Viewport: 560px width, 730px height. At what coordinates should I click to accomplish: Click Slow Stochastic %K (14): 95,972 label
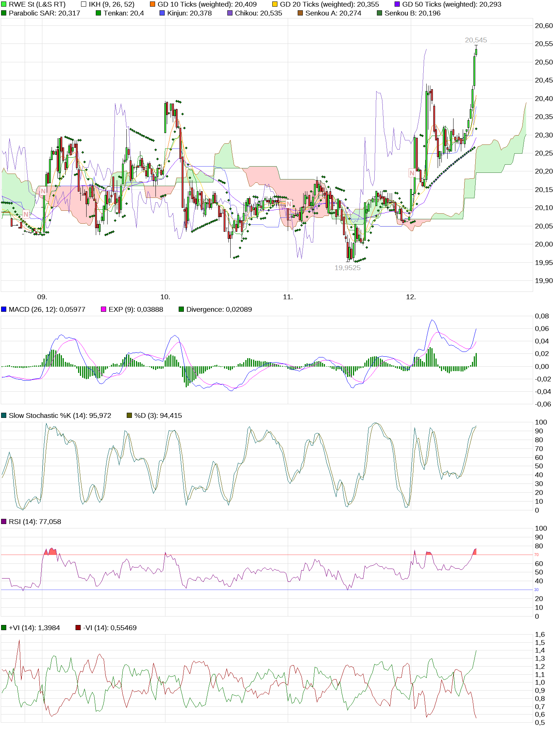pyautogui.click(x=60, y=416)
